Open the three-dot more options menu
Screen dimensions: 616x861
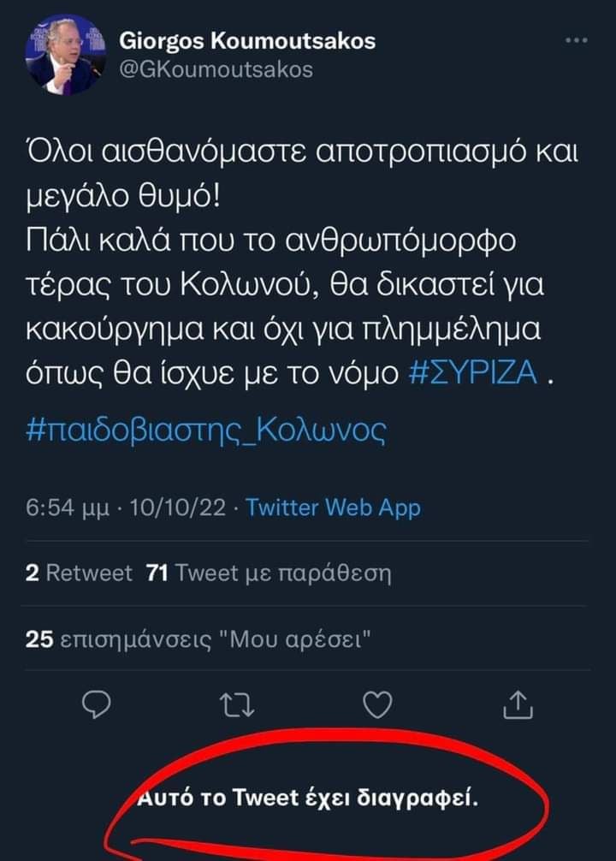pos(576,40)
